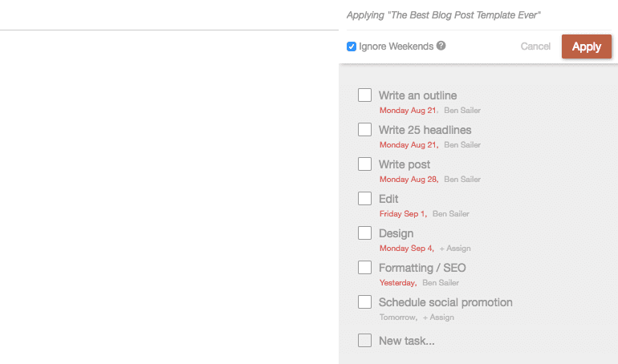Screen dimensions: 618x364
Task: Cancel applying the template
Action: click(x=535, y=47)
